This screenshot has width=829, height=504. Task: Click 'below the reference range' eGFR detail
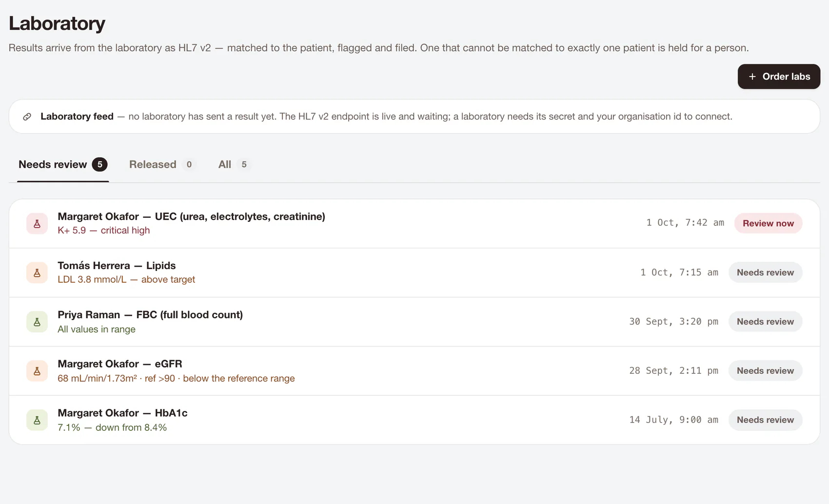pos(239,379)
